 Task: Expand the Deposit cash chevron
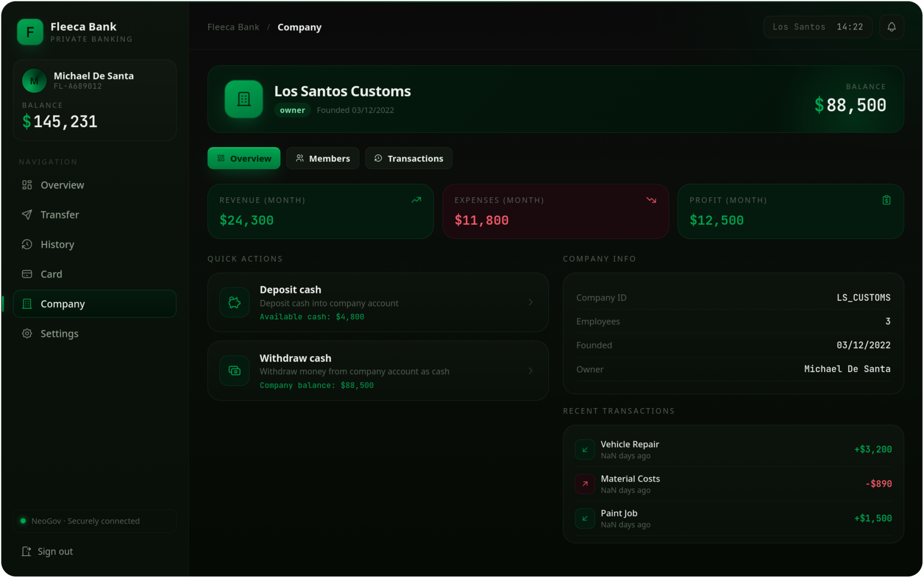530,302
